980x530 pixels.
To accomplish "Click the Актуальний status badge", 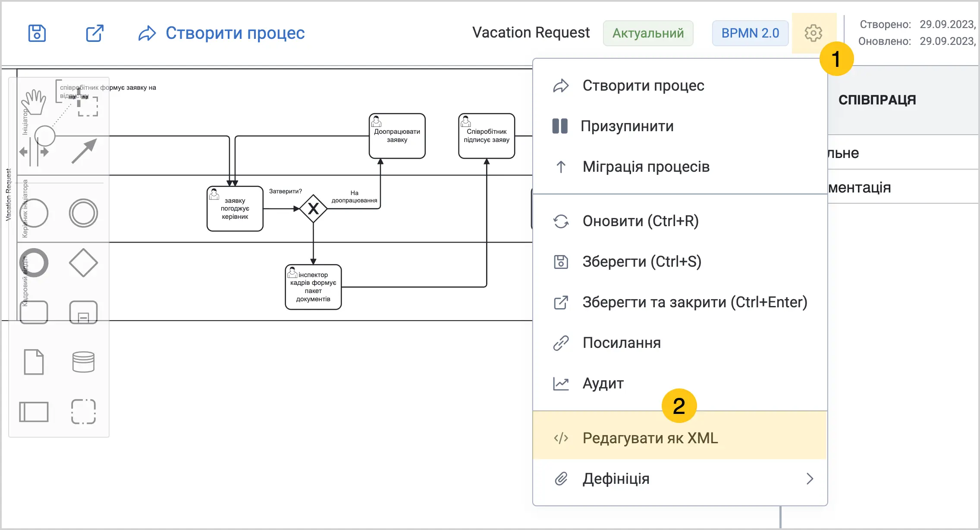I will [648, 33].
